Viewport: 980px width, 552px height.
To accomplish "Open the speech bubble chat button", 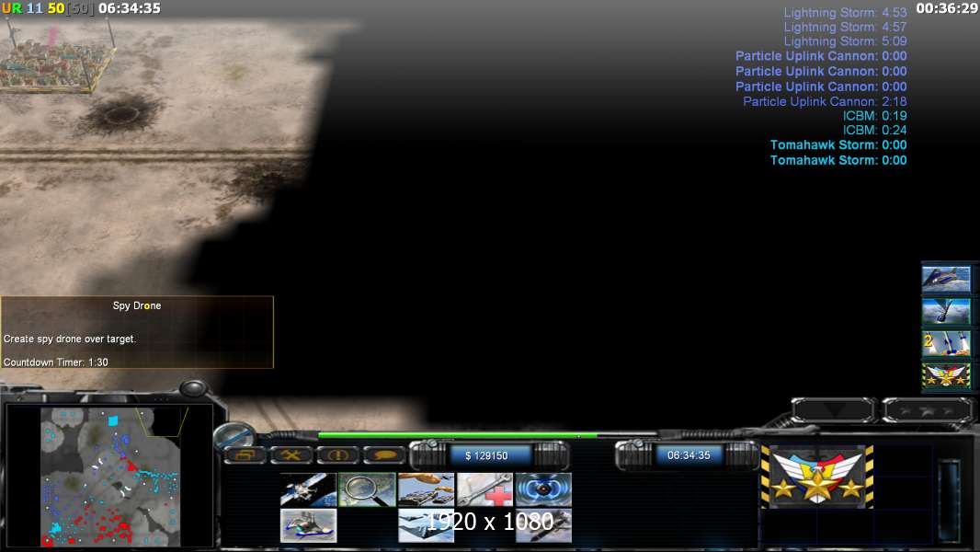I will click(x=385, y=454).
